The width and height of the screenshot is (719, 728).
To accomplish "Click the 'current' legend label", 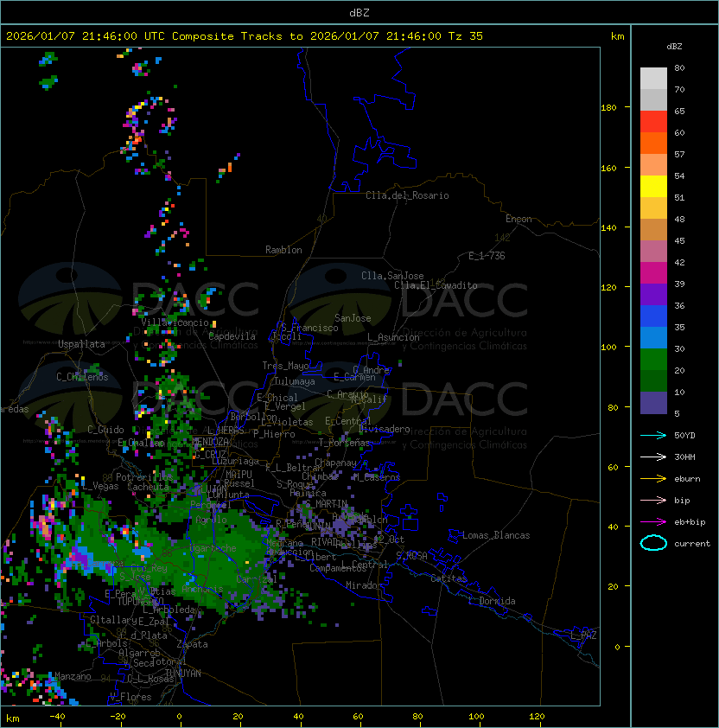I will [692, 544].
